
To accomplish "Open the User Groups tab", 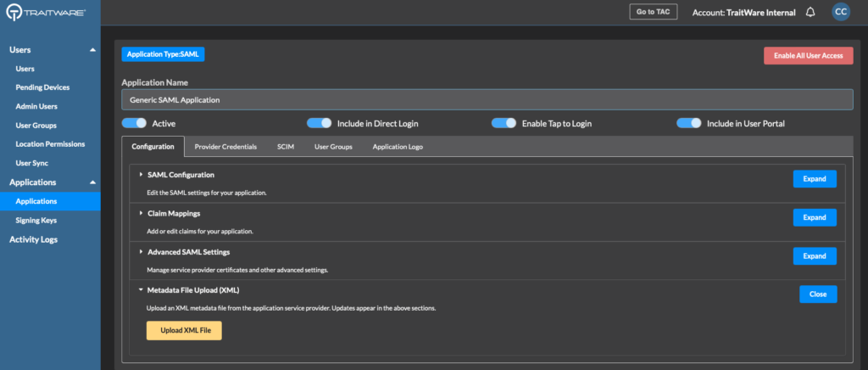I will click(x=333, y=147).
